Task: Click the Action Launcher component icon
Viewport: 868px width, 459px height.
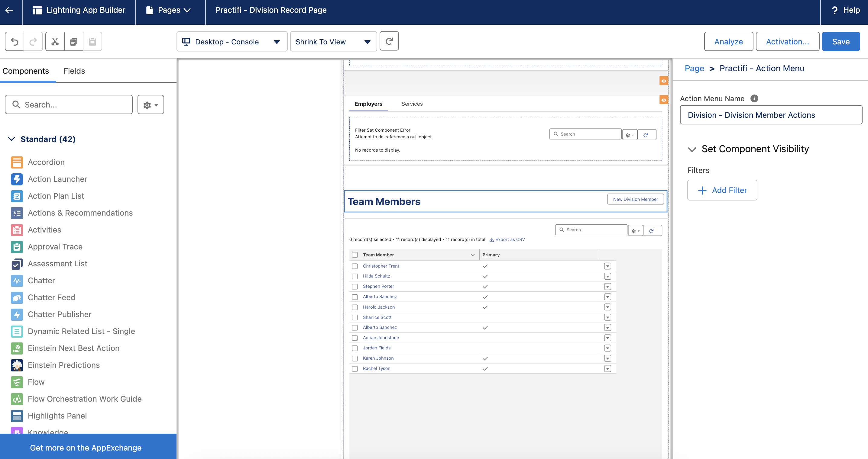Action: (17, 179)
